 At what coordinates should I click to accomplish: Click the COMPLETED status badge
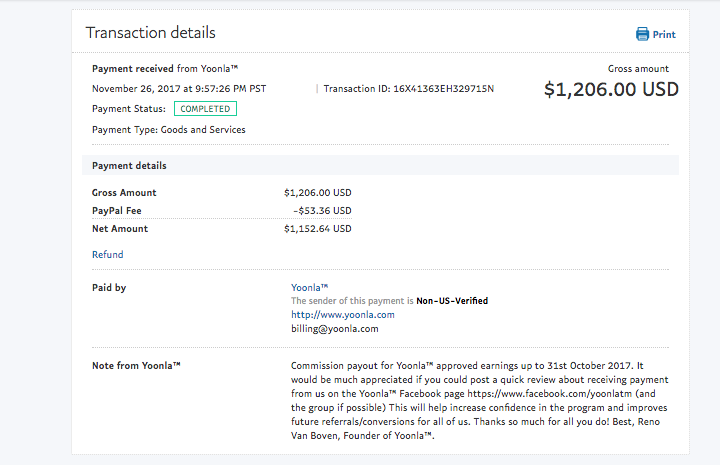(205, 109)
